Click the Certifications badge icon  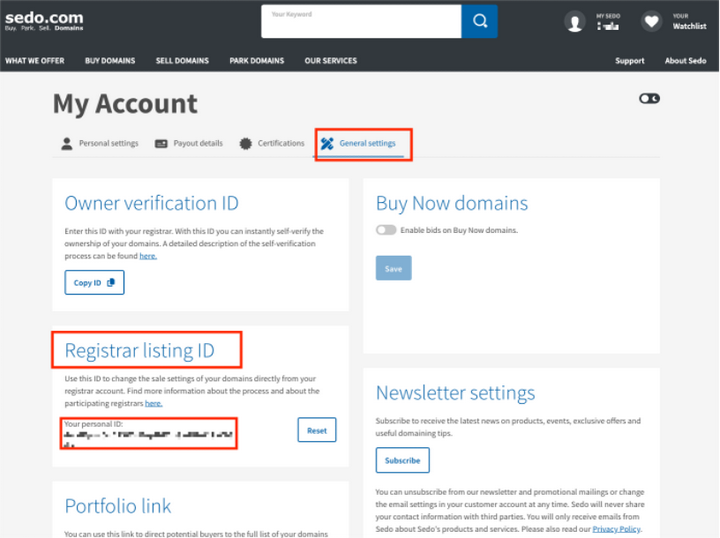point(246,144)
